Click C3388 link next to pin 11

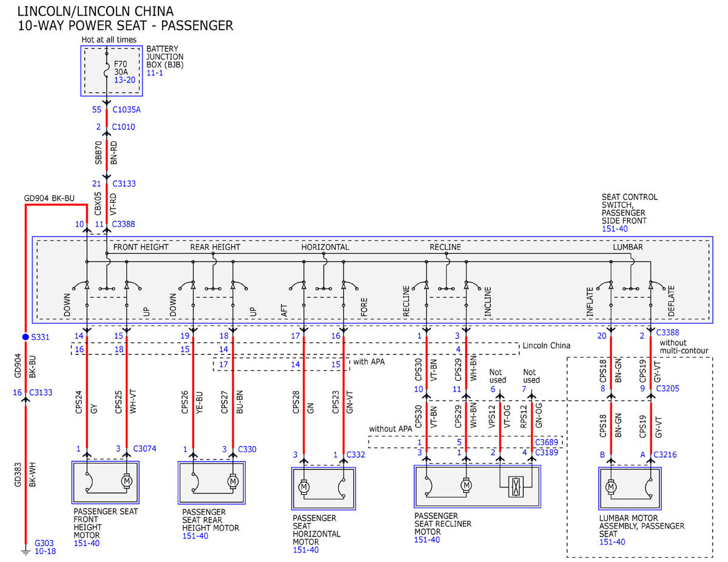coord(124,224)
